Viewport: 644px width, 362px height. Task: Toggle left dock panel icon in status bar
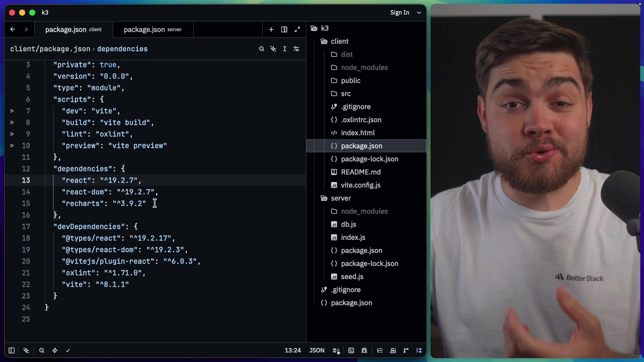[12, 350]
